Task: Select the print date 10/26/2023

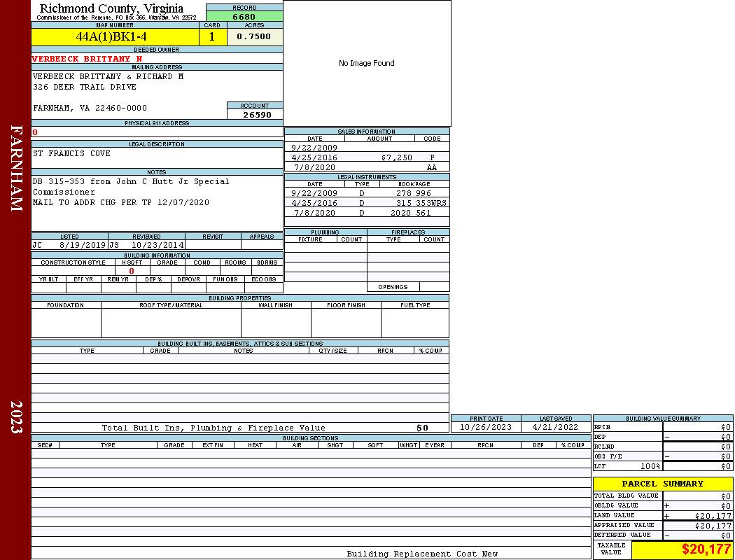Action: tap(486, 427)
